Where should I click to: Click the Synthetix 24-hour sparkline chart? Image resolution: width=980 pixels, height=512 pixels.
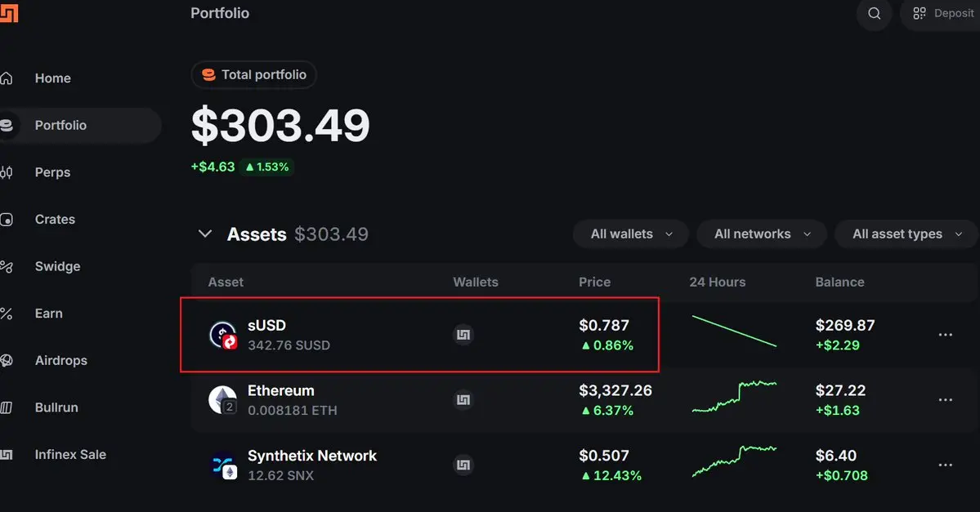(x=734, y=461)
